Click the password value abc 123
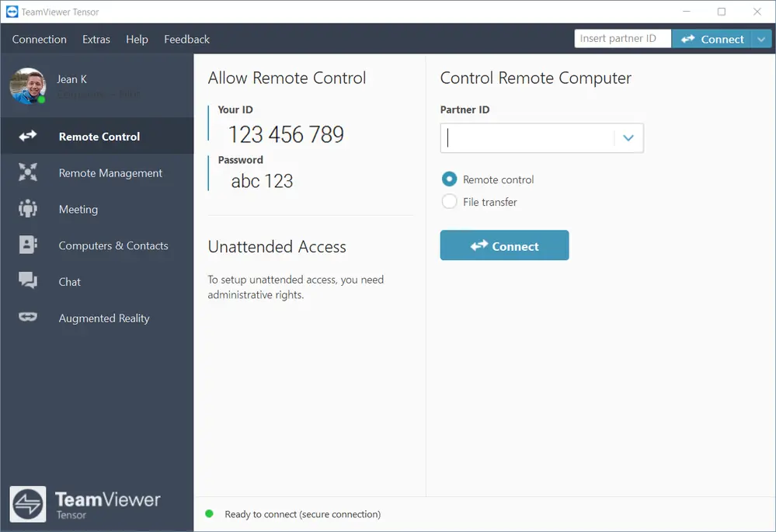This screenshot has height=532, width=776. [262, 181]
